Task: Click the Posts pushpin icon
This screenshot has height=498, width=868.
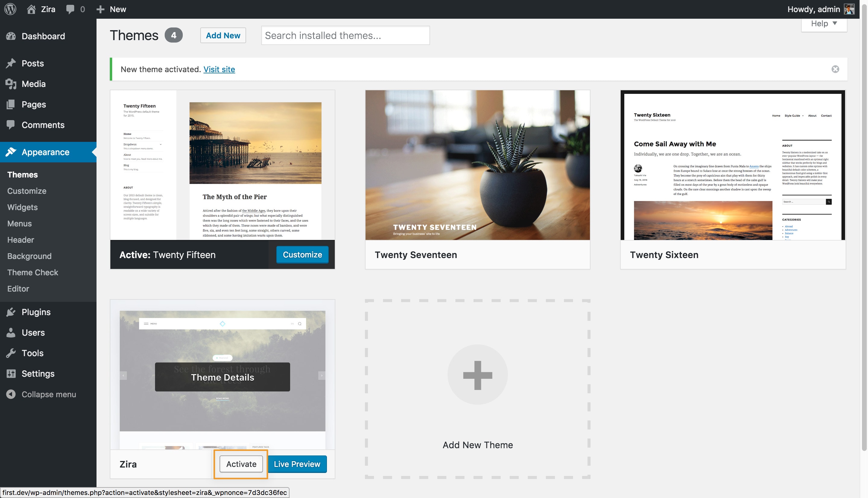Action: [x=11, y=63]
